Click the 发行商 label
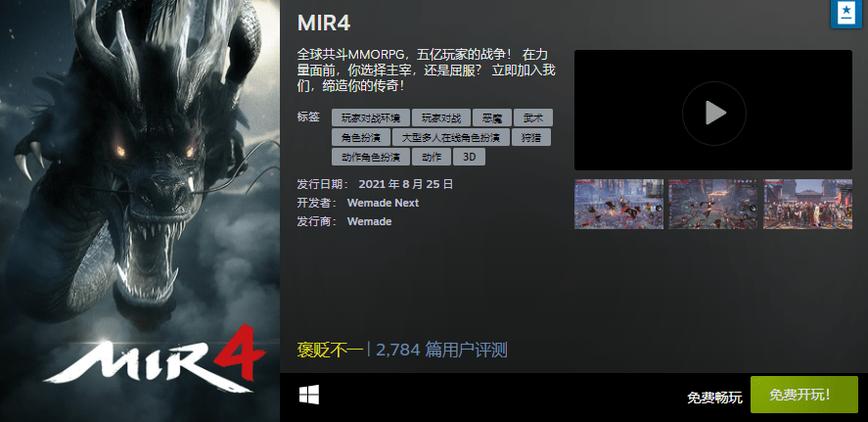This screenshot has height=422, width=868. (x=317, y=221)
